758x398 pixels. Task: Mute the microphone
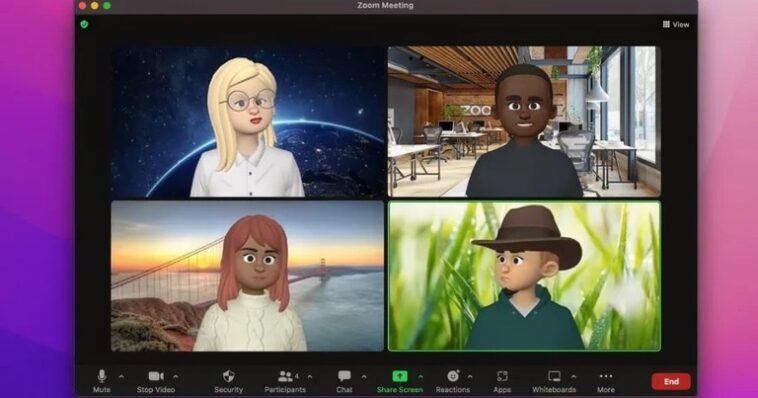pos(102,381)
